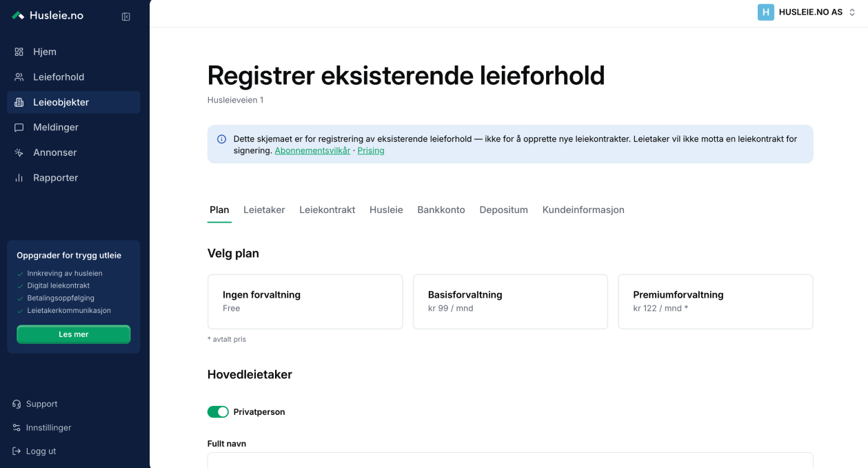This screenshot has height=468, width=868.
Task: Open the Abonnementsvilkår link
Action: 312,150
